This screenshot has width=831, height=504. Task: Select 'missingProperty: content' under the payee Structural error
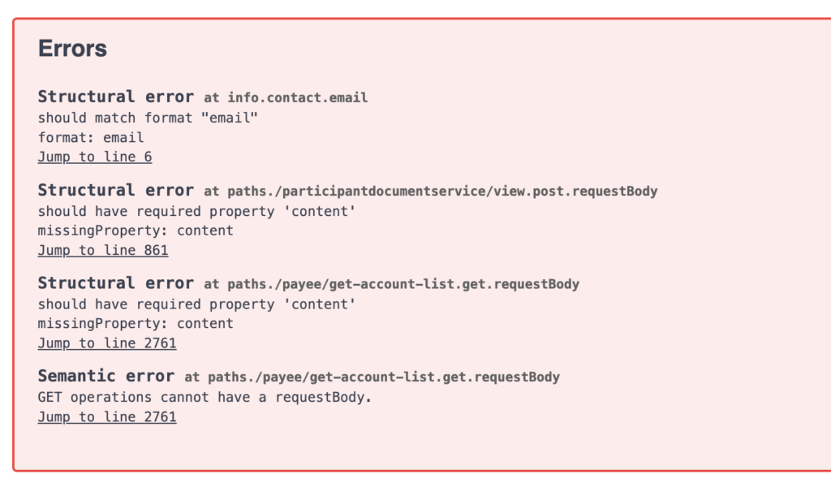pyautogui.click(x=136, y=324)
